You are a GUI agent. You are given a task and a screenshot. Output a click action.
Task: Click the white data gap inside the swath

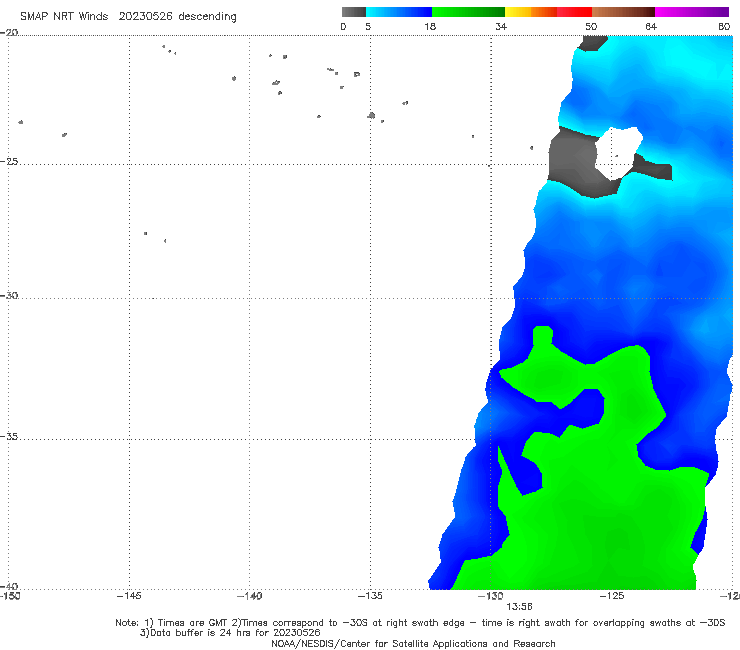618,152
